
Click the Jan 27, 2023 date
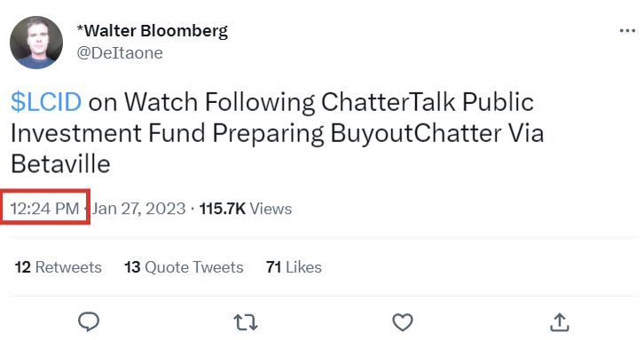pyautogui.click(x=138, y=209)
